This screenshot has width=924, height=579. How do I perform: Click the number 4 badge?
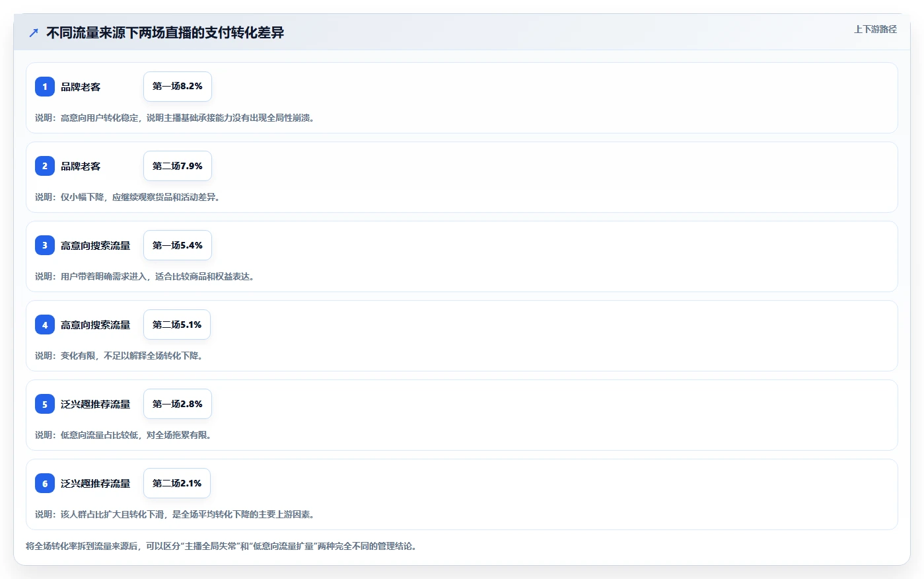pos(45,325)
